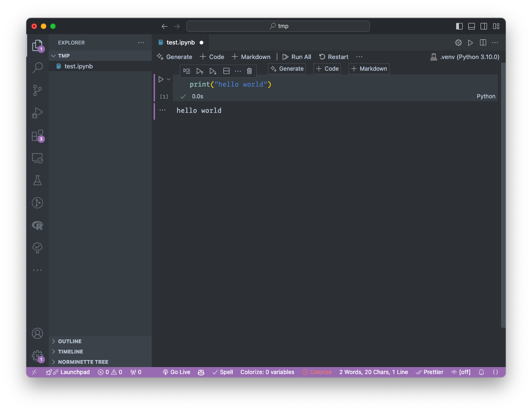Split the cell using cell toolbar
Screen dimensions: 532x412
coord(226,71)
